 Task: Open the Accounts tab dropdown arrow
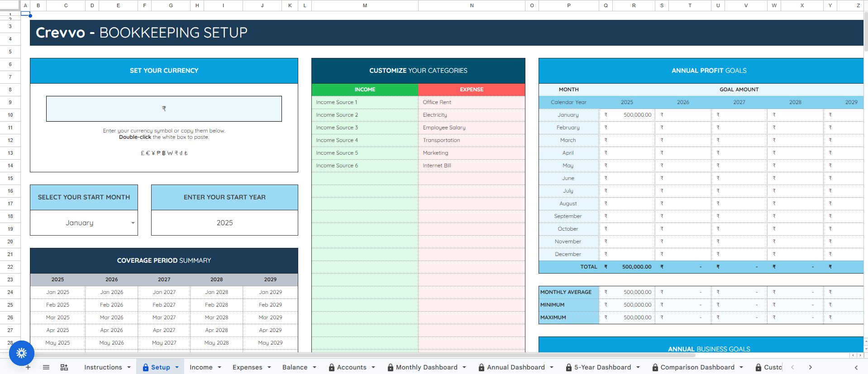(373, 367)
